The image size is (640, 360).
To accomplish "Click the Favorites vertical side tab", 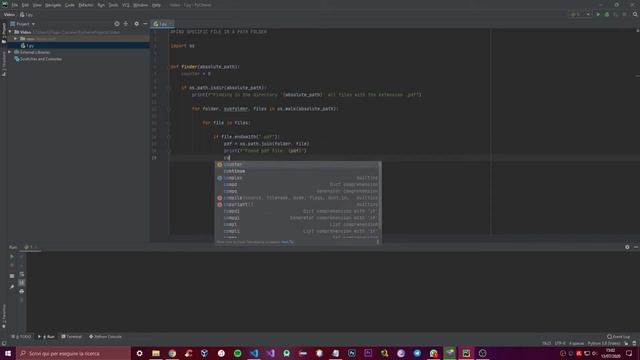I will coord(4,315).
